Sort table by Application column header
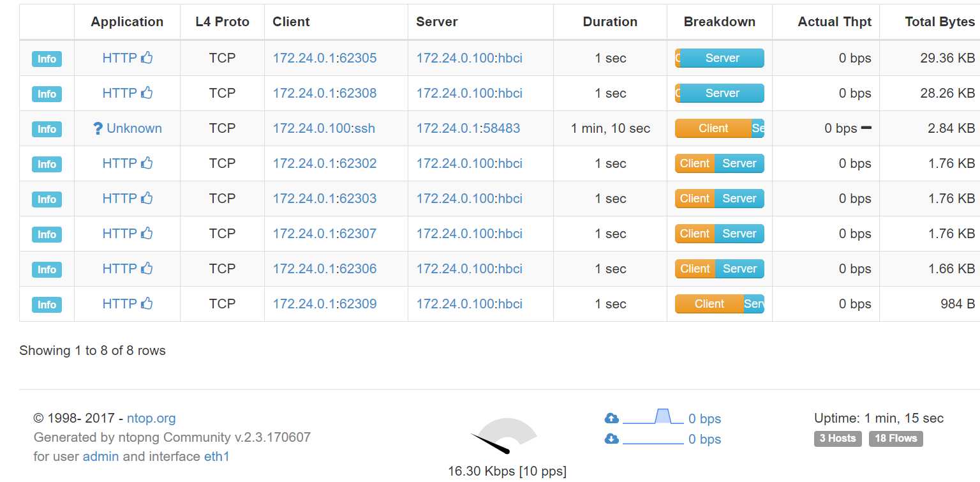 point(127,22)
